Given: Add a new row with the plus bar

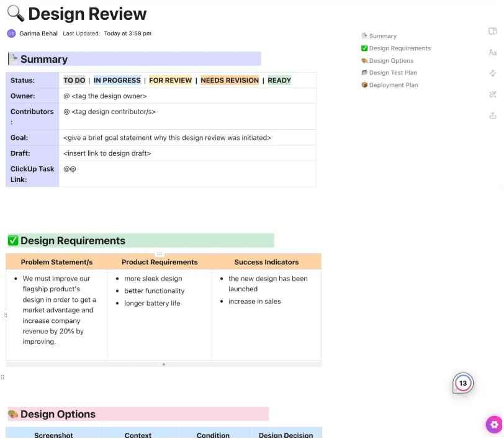Looking at the screenshot, I should tap(164, 364).
